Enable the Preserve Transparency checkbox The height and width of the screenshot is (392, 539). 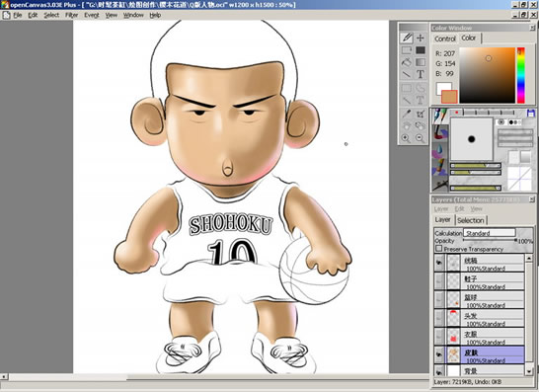point(438,248)
